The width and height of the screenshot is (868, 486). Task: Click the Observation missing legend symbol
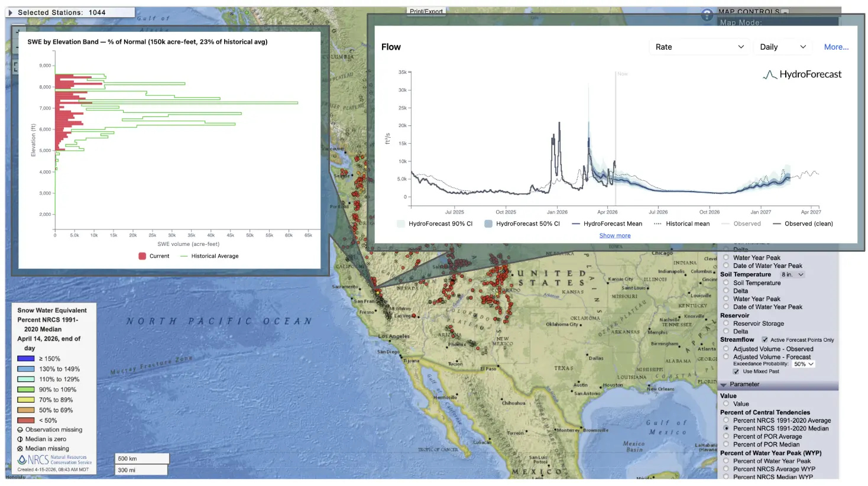click(x=20, y=430)
